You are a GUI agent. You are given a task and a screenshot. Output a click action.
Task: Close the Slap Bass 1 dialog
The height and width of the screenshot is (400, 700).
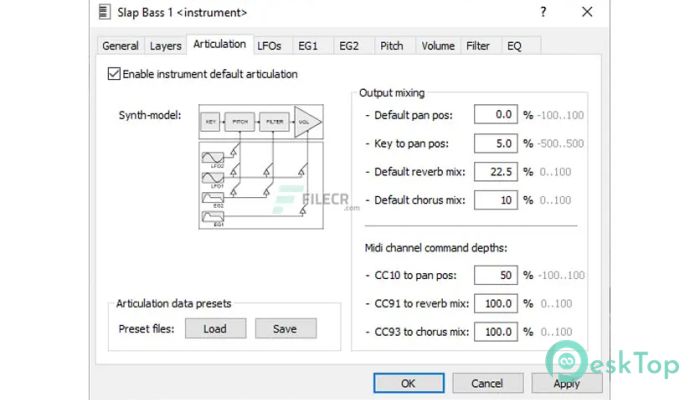(587, 12)
